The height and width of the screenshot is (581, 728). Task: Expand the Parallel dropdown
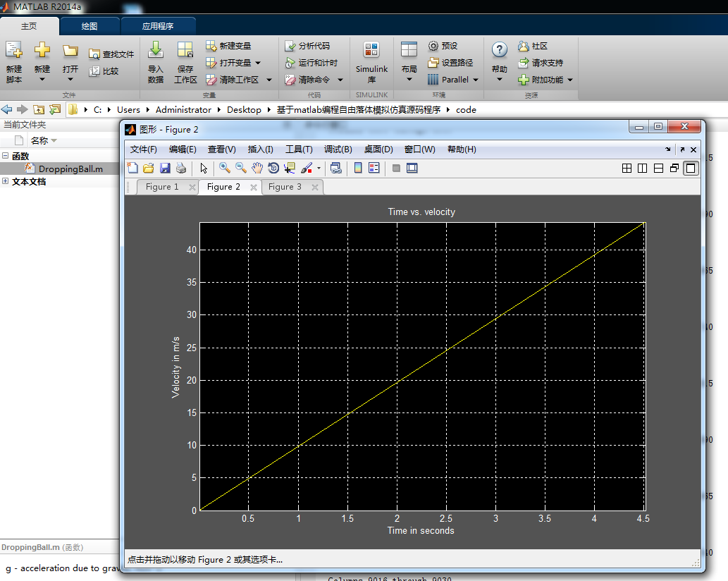[x=476, y=80]
